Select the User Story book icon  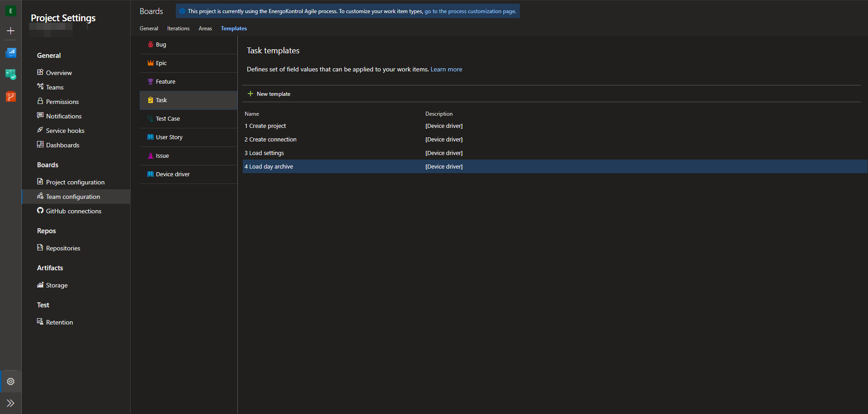point(151,137)
